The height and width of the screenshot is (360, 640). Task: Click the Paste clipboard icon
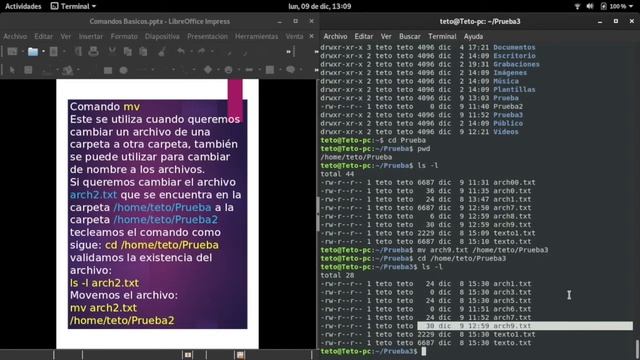(143, 51)
